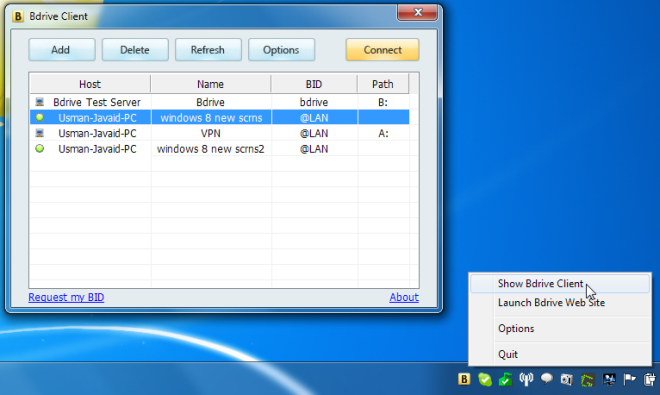Open the Request my BID link
The width and height of the screenshot is (660, 395).
point(66,297)
